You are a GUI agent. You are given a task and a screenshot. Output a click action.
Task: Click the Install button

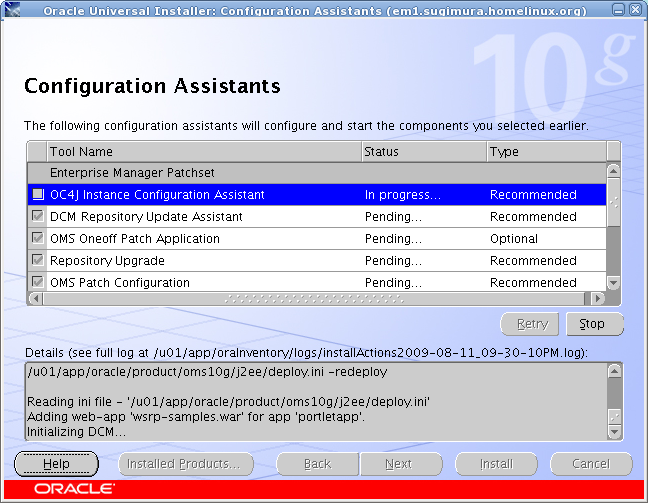[x=496, y=464]
